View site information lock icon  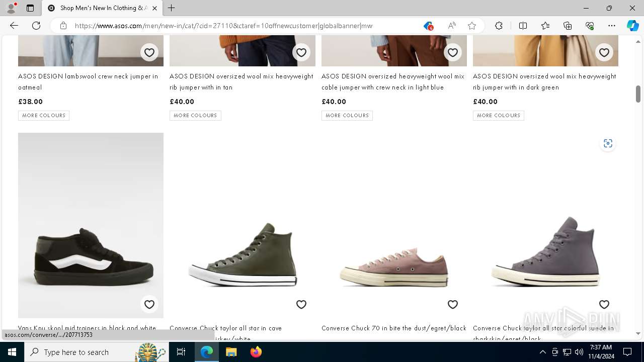(63, 26)
